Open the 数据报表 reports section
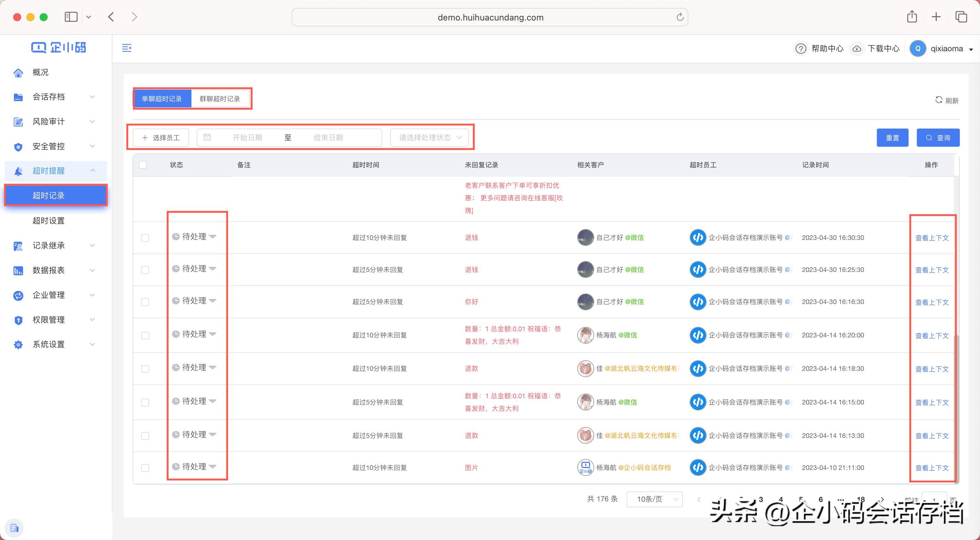This screenshot has width=980, height=540. coord(49,270)
